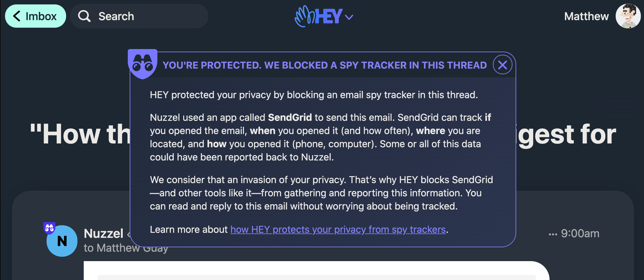Click the 'You're Protected' banner heading

325,65
